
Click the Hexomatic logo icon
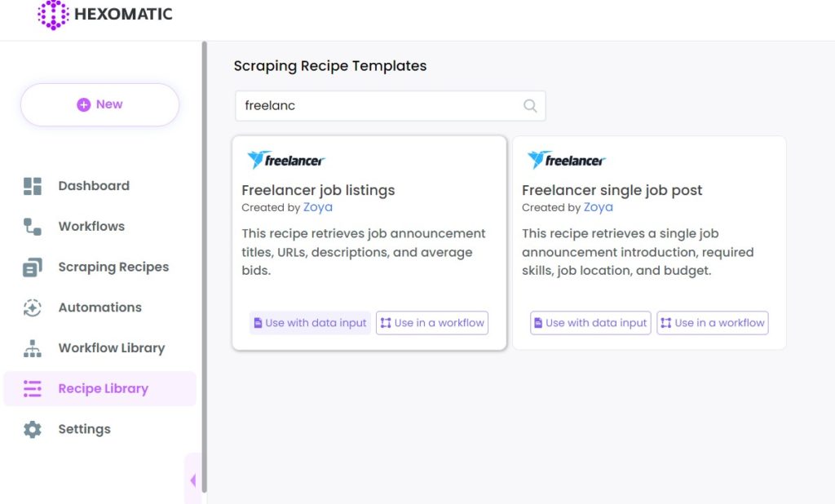[53, 15]
